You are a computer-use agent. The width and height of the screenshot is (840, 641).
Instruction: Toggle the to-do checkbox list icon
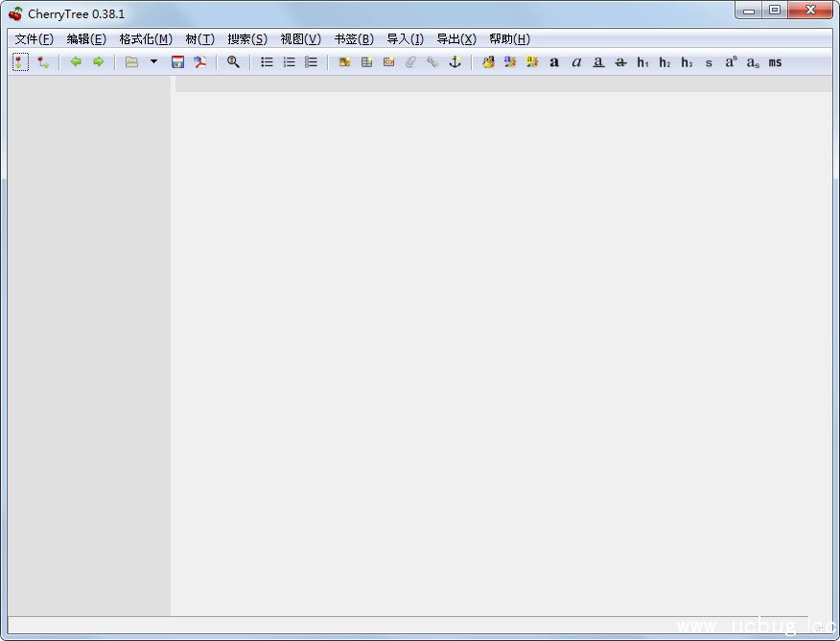tap(311, 62)
